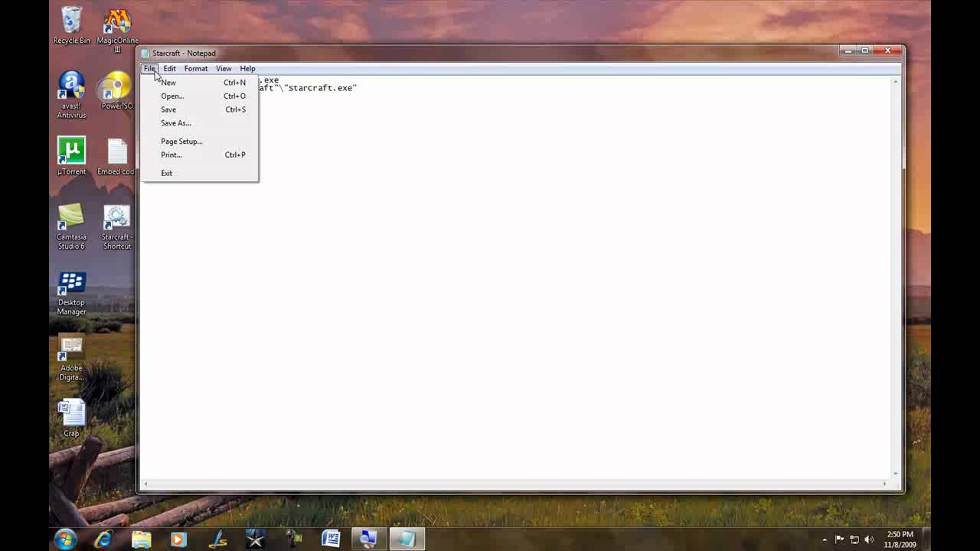This screenshot has height=551, width=980.
Task: Open the Format menu in Notepad
Action: 196,69
